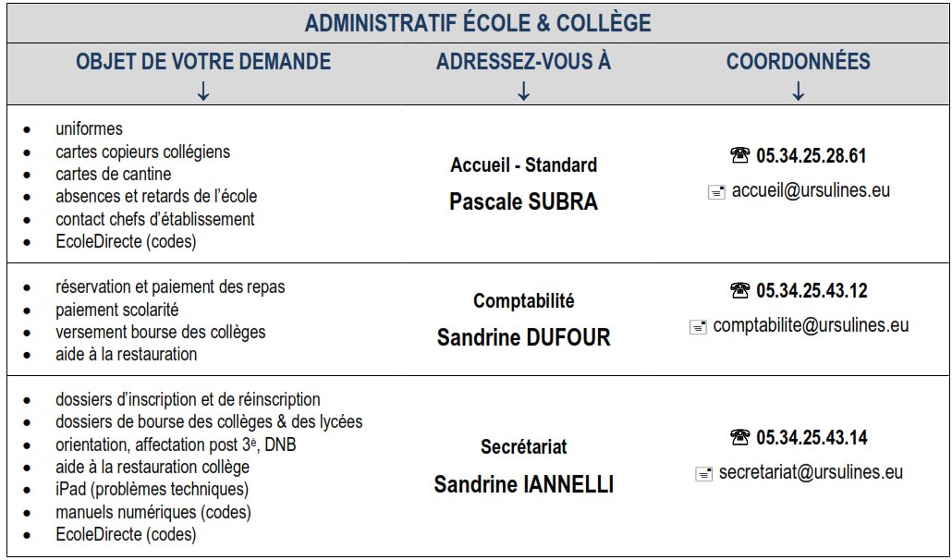This screenshot has width=952, height=560.
Task: Click phone number 05.34.25.28.61
Action: coord(811,156)
